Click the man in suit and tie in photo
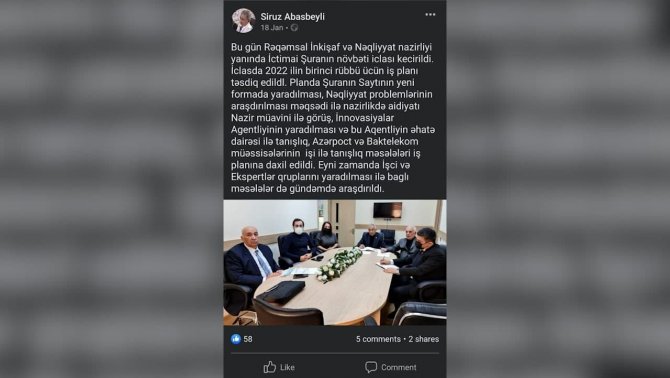 [x=250, y=256]
